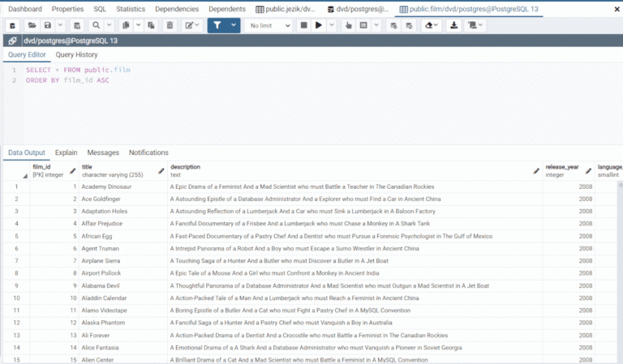This screenshot has height=364, width=623.
Task: Expand the Filter options dropdown arrow
Action: point(234,26)
